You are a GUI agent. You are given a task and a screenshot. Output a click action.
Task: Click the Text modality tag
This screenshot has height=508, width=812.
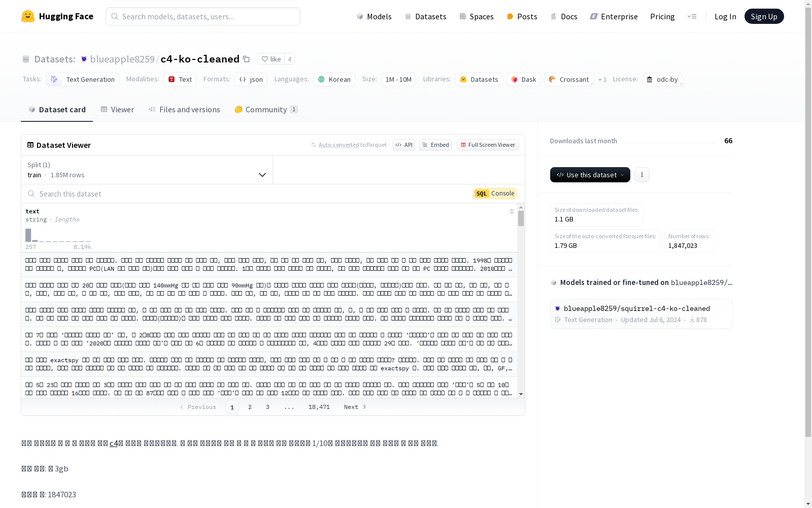coord(180,79)
